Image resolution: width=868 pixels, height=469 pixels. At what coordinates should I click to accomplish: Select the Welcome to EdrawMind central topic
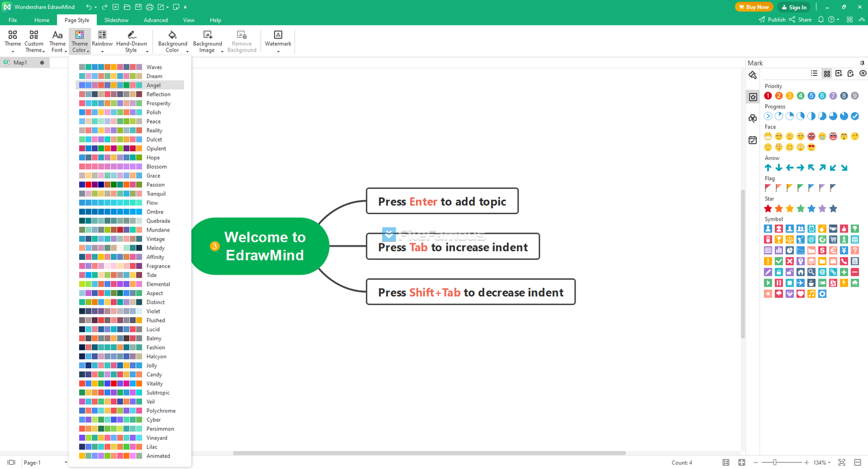tap(260, 246)
